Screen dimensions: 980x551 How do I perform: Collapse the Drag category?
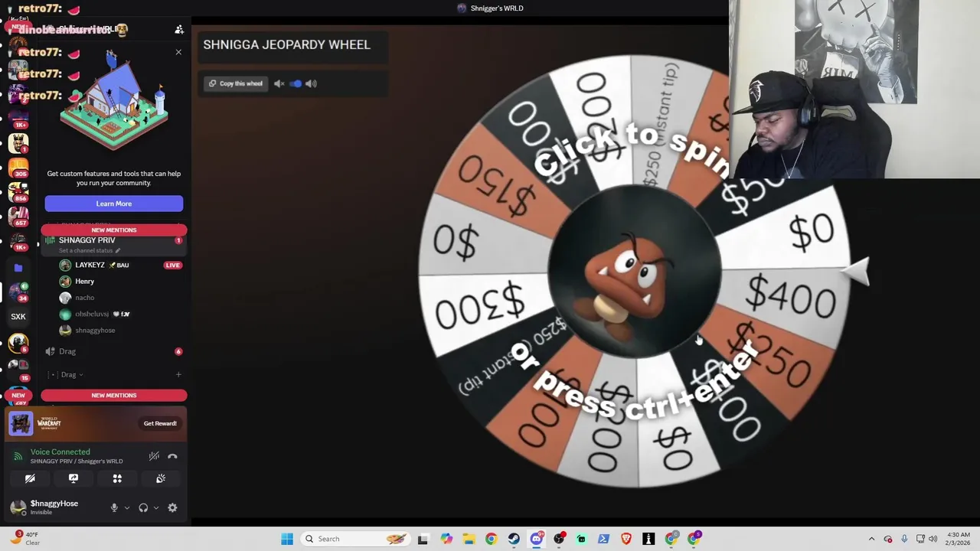pos(68,375)
